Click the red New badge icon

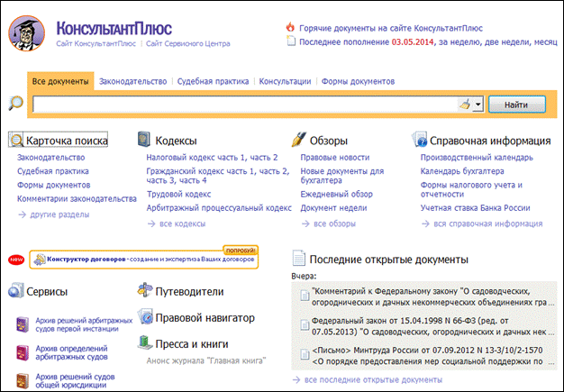[16, 260]
